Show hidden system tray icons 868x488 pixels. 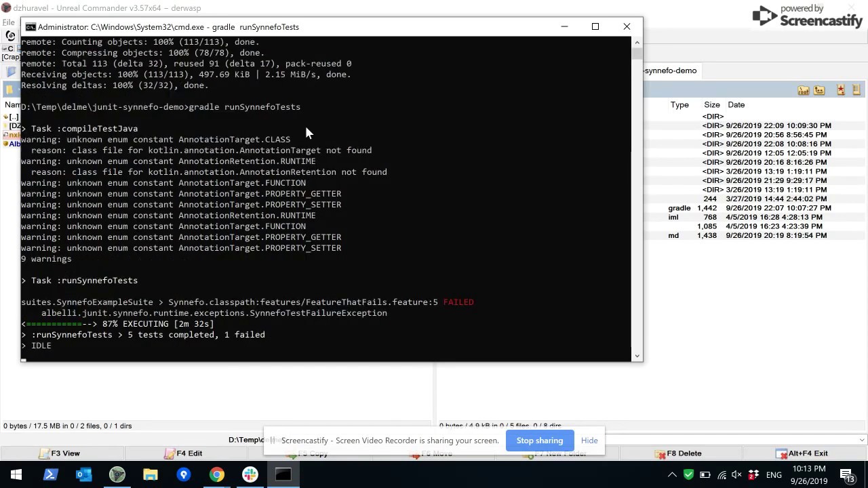pos(672,474)
